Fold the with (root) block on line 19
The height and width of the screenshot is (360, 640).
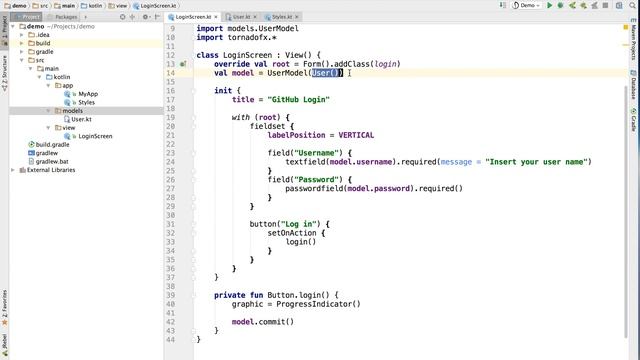point(194,118)
